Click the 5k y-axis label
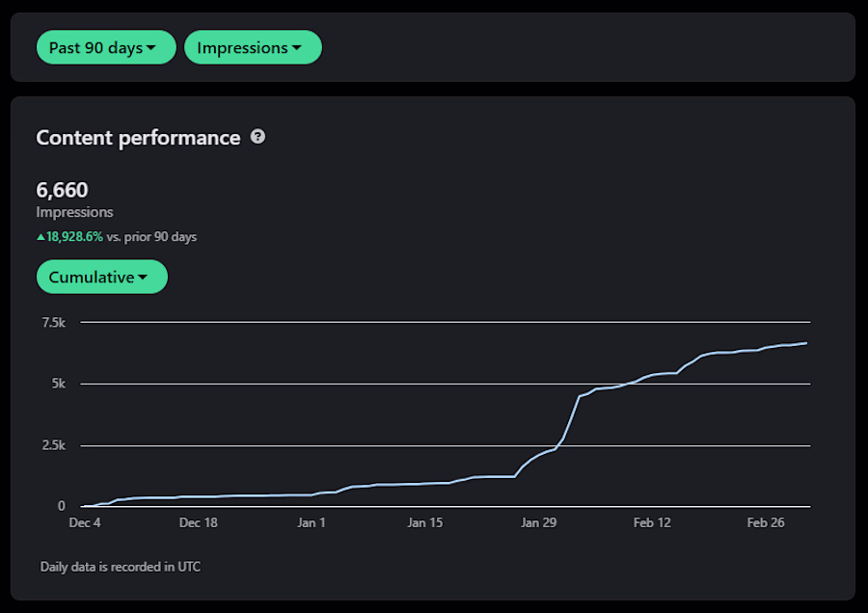The image size is (868, 613). coord(59,384)
